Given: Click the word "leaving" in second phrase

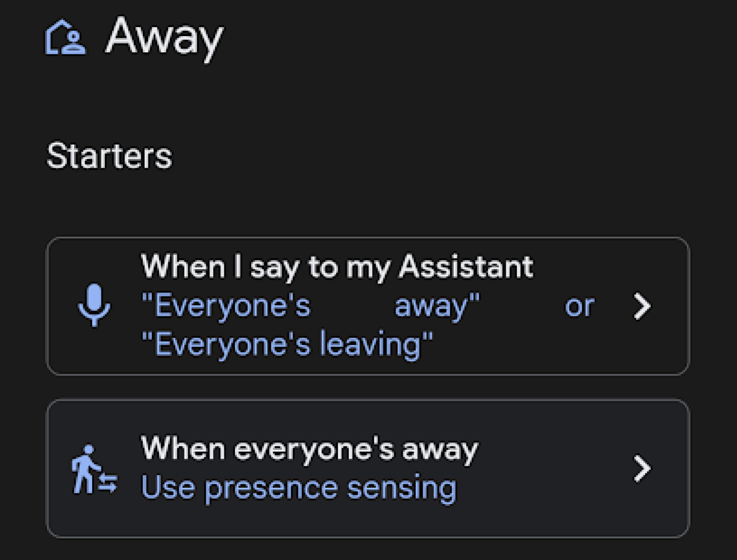Looking at the screenshot, I should 370,344.
